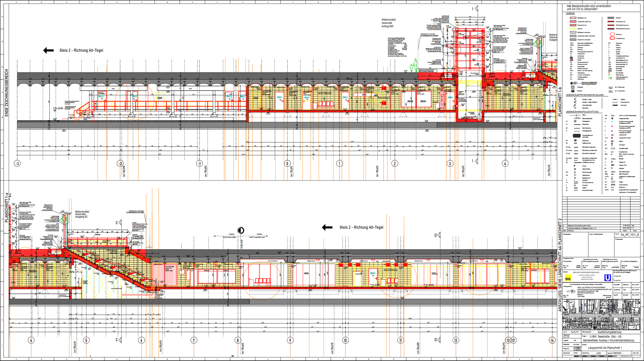The height and width of the screenshot is (361, 644).
Task: Click the 'km 100,680' chainage label
Action: [418, 348]
